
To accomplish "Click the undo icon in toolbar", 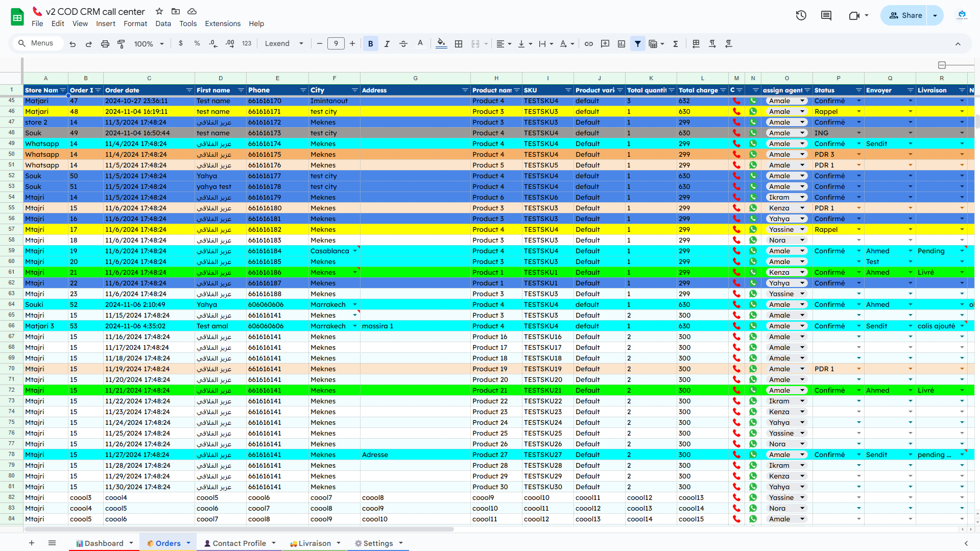I will click(x=73, y=44).
